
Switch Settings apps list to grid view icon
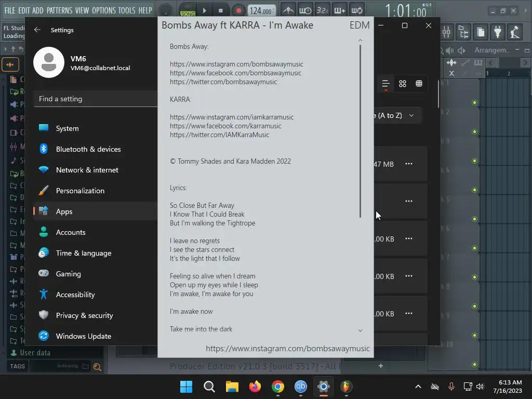403,84
